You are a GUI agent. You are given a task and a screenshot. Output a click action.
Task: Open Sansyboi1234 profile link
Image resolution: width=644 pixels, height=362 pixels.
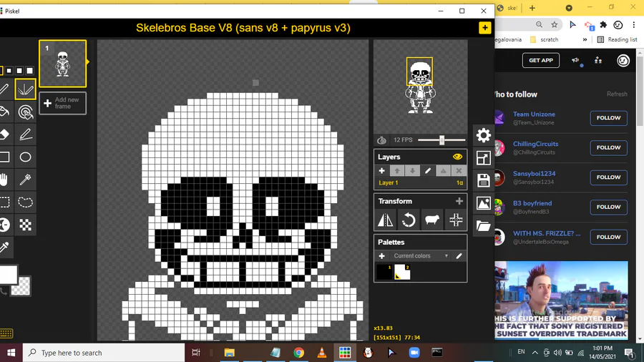point(534,174)
